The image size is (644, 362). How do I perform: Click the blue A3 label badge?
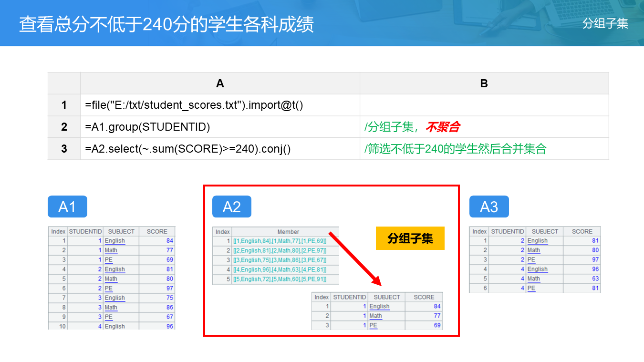click(489, 207)
